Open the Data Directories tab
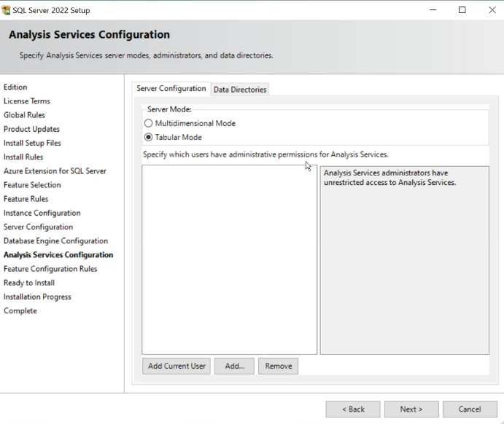This screenshot has height=424, width=504. point(240,90)
